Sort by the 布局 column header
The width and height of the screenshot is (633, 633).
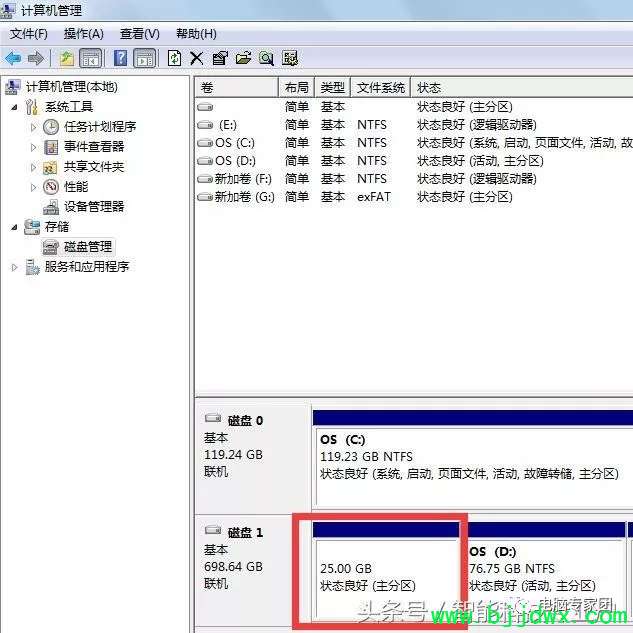pos(297,88)
